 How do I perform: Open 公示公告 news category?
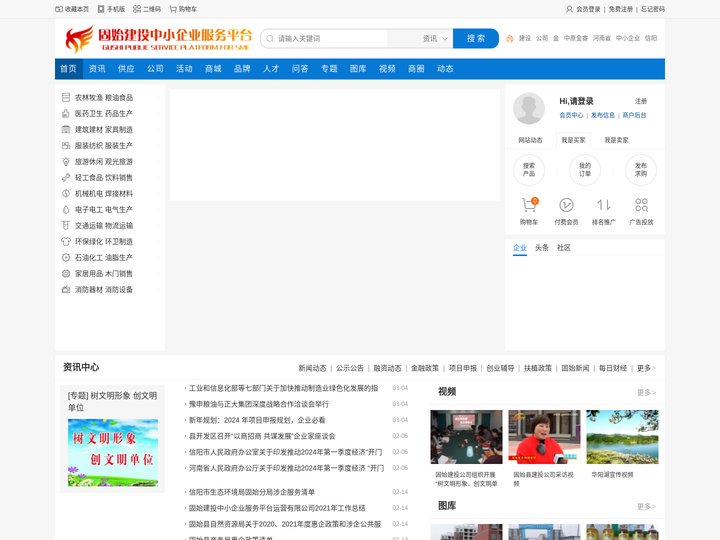tap(350, 368)
